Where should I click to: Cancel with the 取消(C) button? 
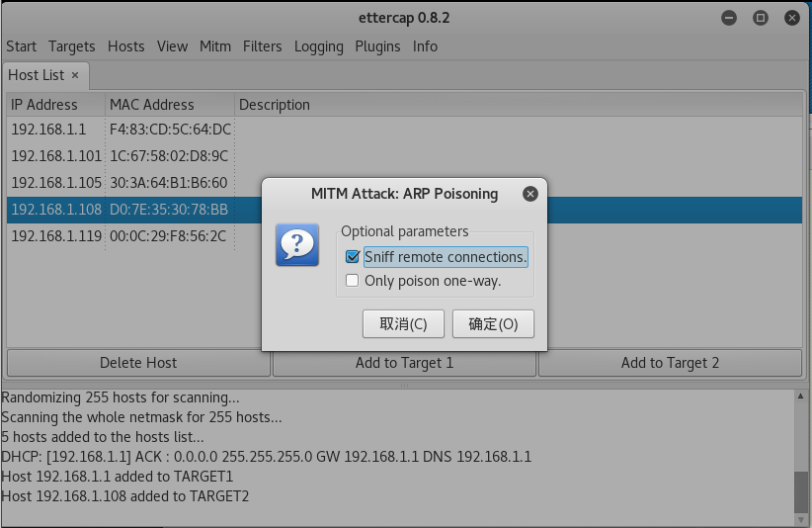[403, 324]
